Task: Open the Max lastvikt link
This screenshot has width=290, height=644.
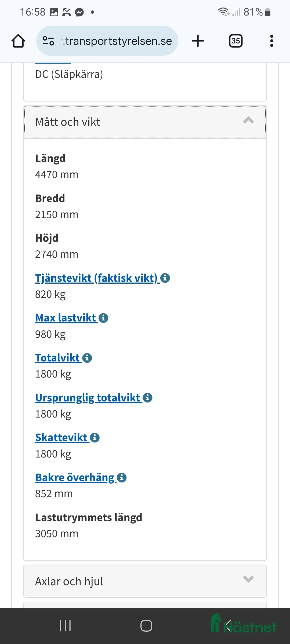Action: tap(66, 318)
